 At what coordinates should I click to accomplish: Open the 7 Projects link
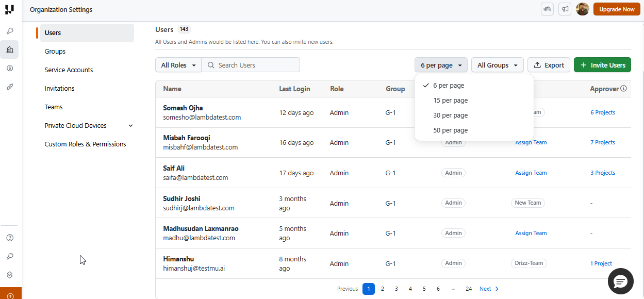(603, 143)
